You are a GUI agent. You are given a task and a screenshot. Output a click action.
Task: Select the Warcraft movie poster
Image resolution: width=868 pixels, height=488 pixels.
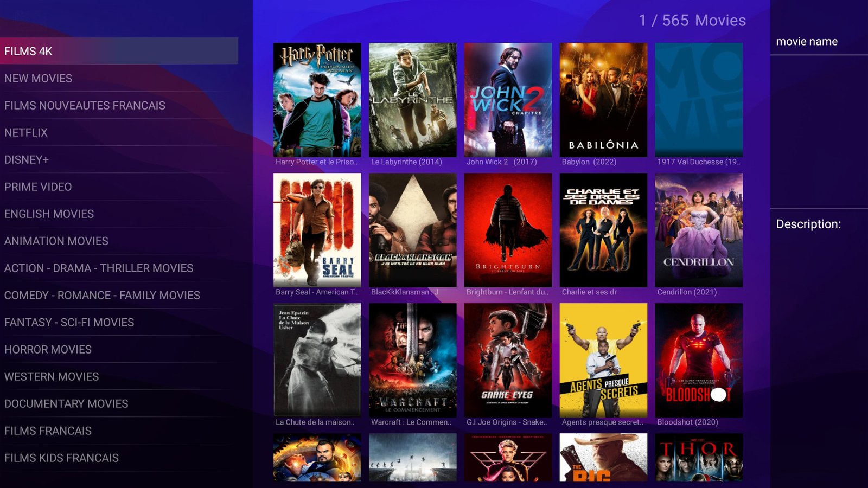point(412,360)
